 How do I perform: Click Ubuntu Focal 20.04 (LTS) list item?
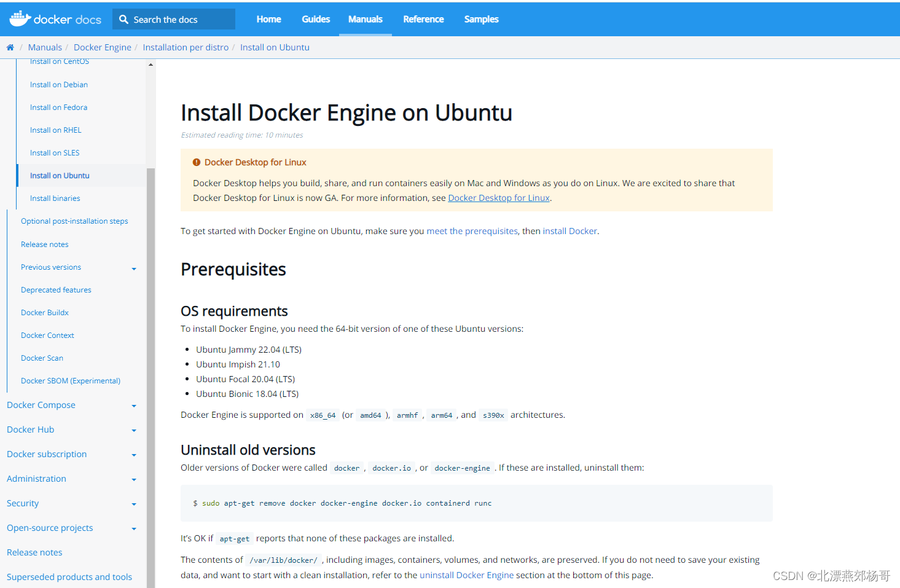(x=246, y=379)
